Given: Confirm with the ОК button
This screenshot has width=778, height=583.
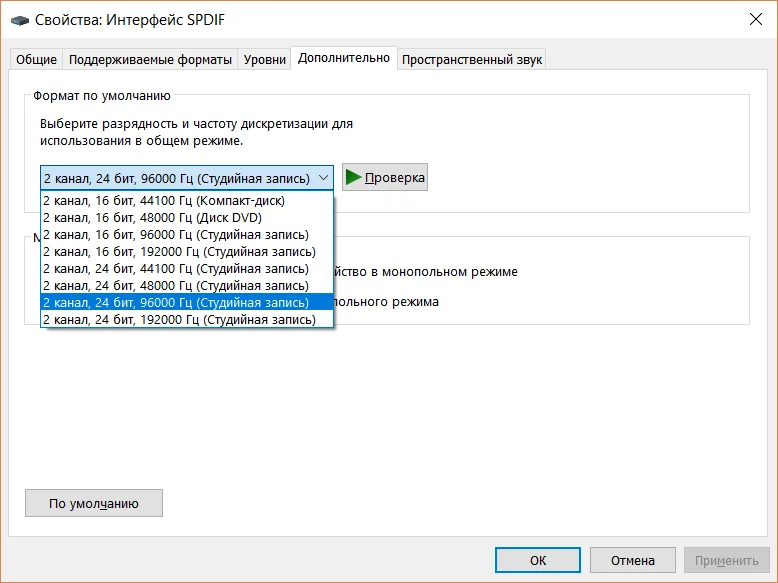Looking at the screenshot, I should point(538,560).
